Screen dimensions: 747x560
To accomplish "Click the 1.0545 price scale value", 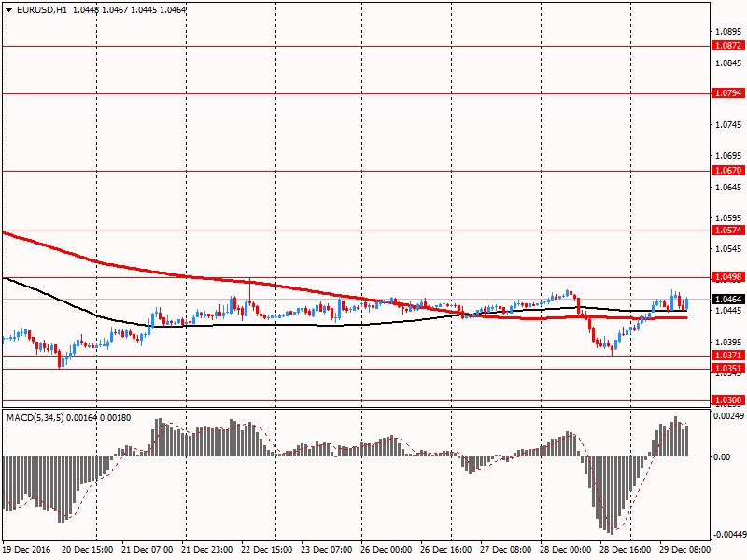I will [729, 249].
